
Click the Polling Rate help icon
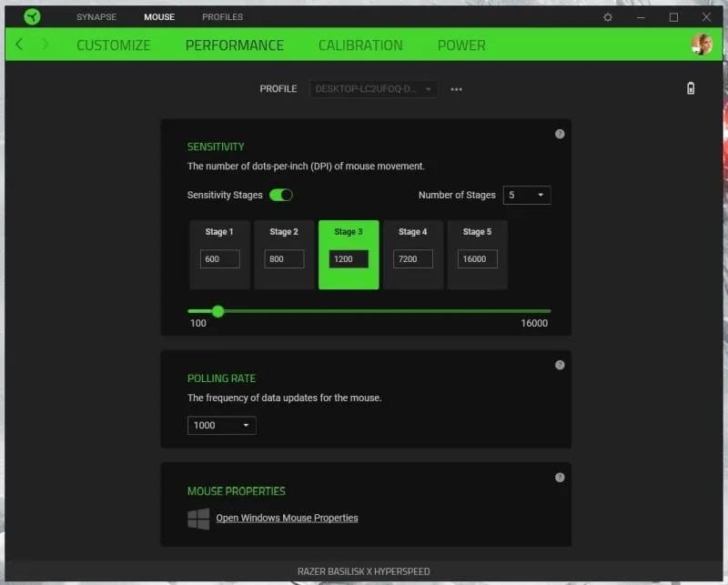pyautogui.click(x=560, y=365)
